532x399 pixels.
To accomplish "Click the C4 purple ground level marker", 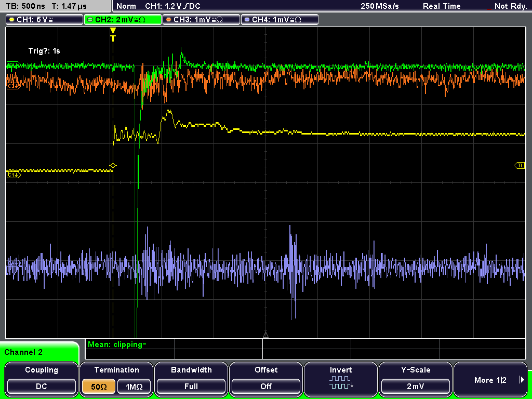I will click(x=14, y=263).
